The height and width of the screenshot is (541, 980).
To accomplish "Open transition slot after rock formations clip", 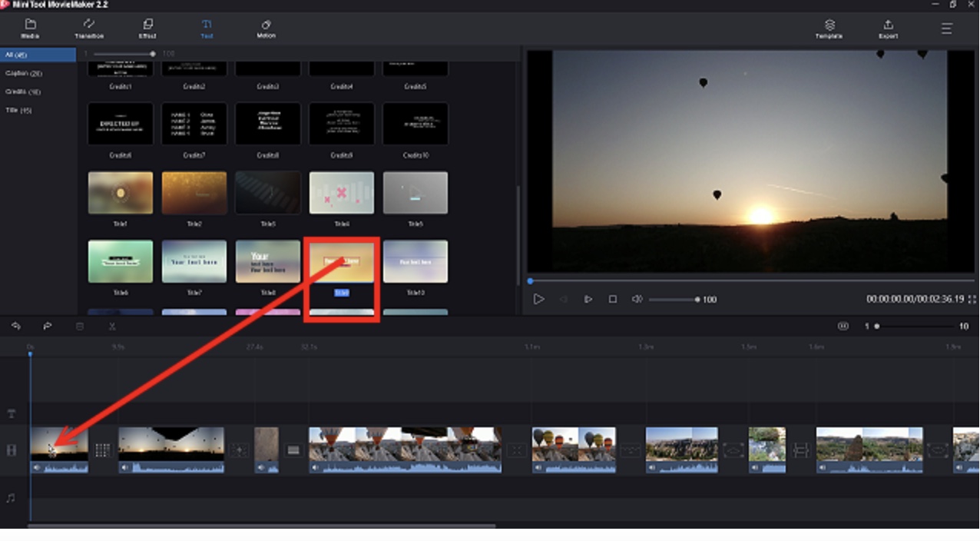I will click(x=938, y=450).
